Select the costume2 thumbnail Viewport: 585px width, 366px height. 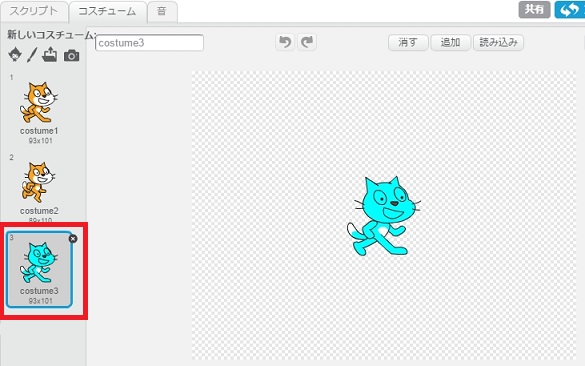[38, 182]
